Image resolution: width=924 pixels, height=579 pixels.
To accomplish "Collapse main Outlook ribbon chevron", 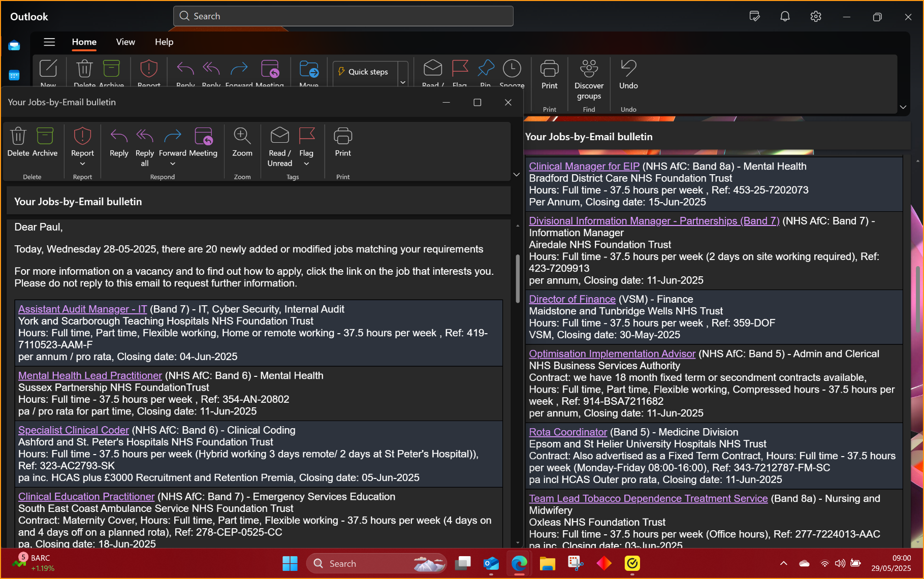I will click(903, 107).
